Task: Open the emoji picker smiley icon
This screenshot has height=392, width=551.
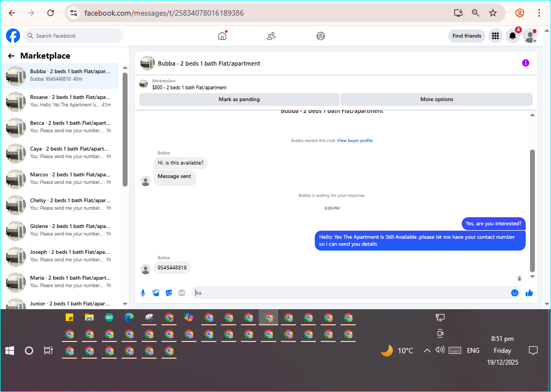Action: (514, 293)
